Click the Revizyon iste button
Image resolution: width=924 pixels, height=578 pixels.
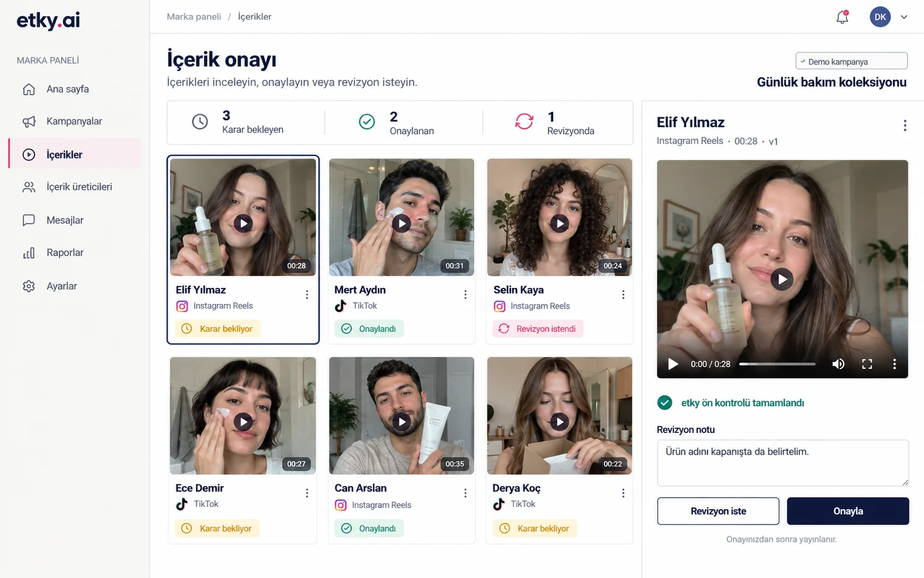click(718, 511)
